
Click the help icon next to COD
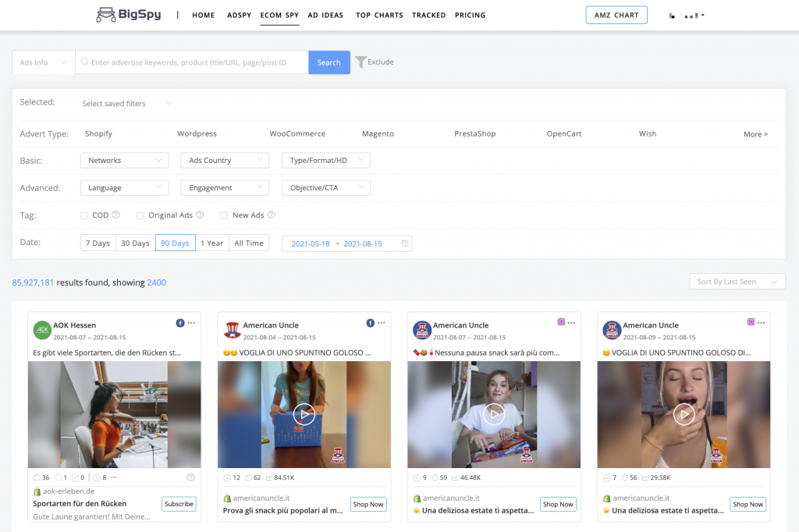click(x=115, y=215)
